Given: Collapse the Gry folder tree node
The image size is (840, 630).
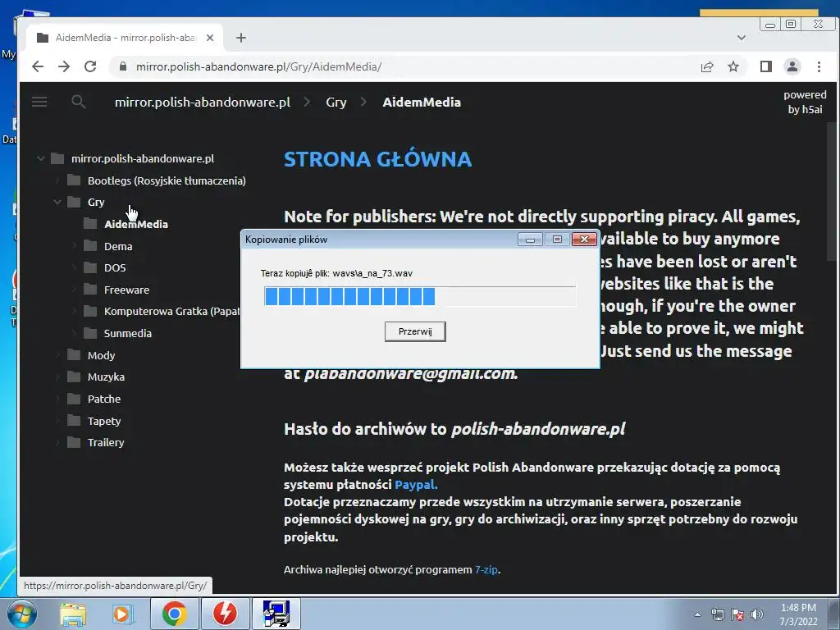Looking at the screenshot, I should (x=57, y=202).
